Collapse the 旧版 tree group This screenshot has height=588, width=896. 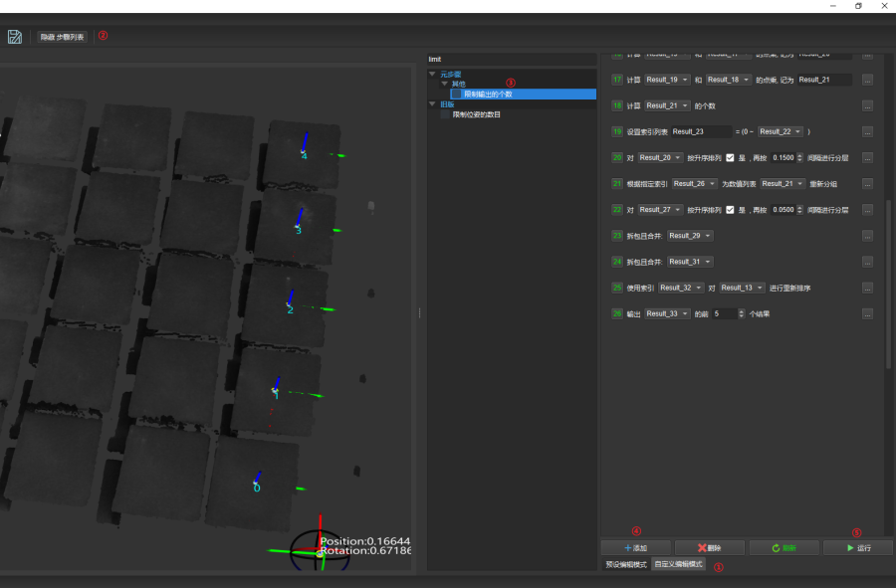(x=433, y=104)
